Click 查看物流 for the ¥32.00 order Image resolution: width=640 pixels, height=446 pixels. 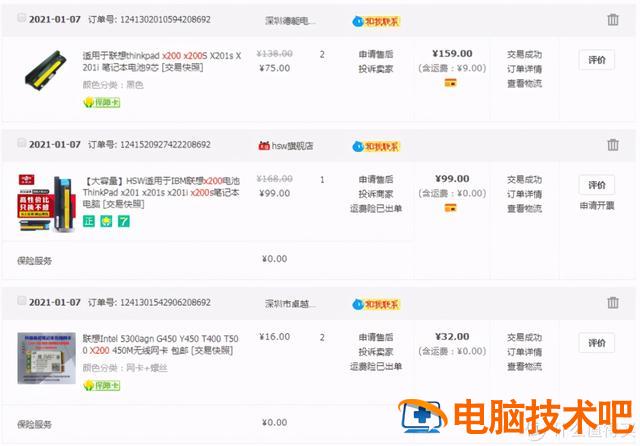coord(524,367)
